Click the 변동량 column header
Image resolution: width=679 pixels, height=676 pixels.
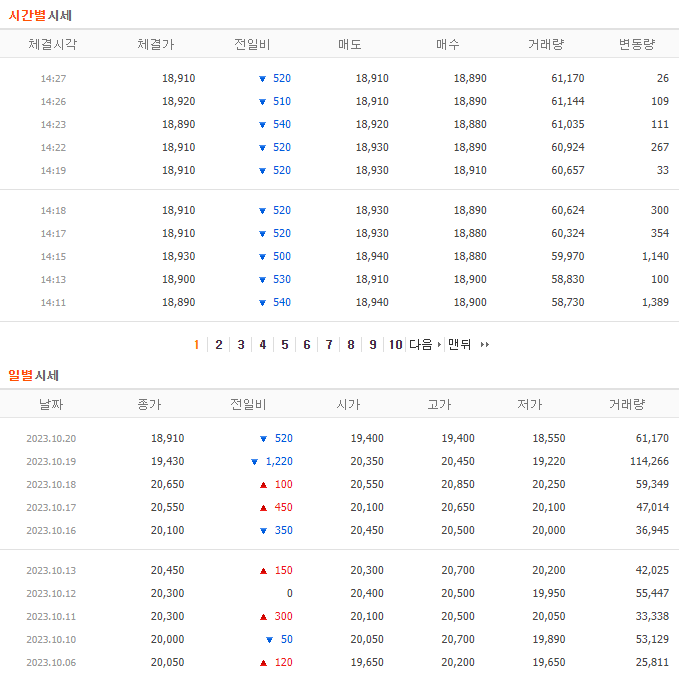click(637, 44)
